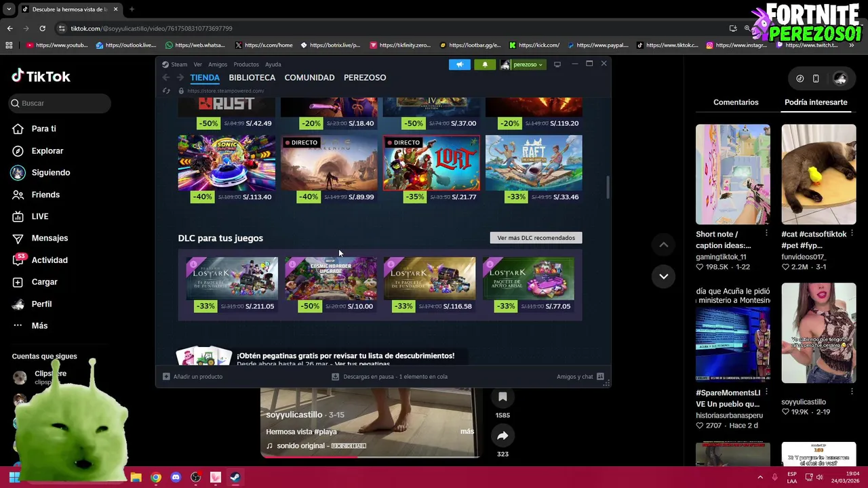This screenshot has height=488, width=868.
Task: Open Explorar in TikTok sidebar
Action: (37, 150)
